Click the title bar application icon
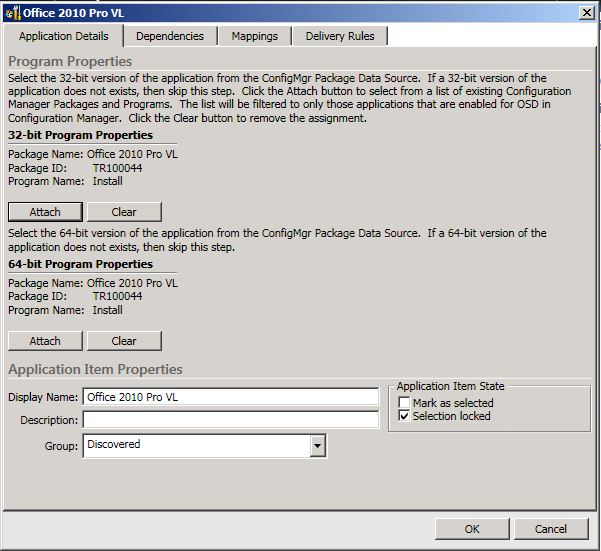Viewport: 601px width, 551px height. tap(13, 13)
